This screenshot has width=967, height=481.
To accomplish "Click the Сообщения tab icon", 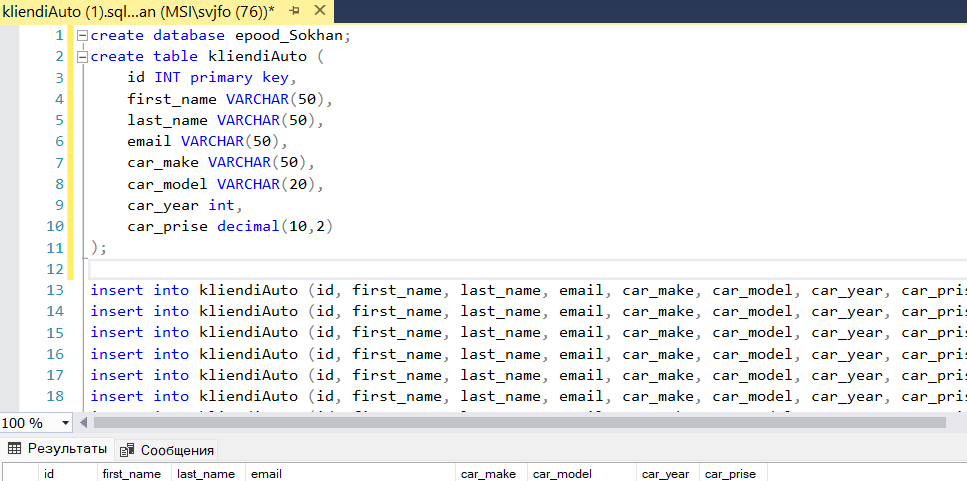I will (x=128, y=450).
